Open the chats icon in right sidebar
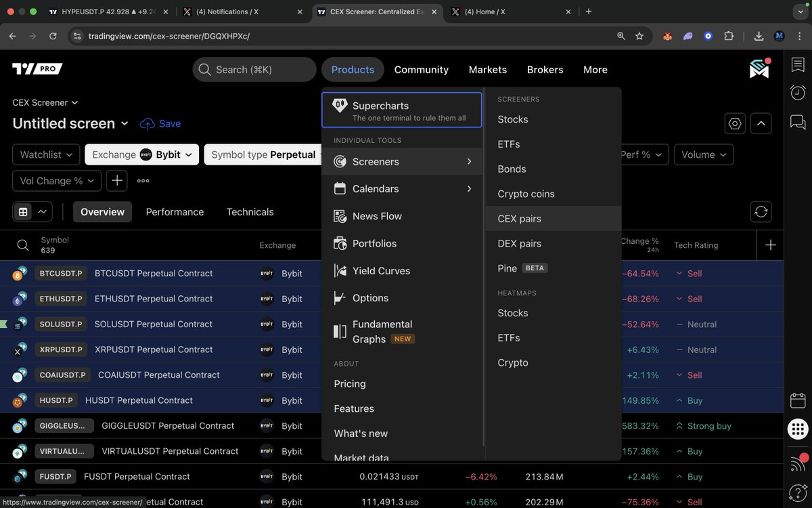The image size is (812, 508). click(798, 122)
